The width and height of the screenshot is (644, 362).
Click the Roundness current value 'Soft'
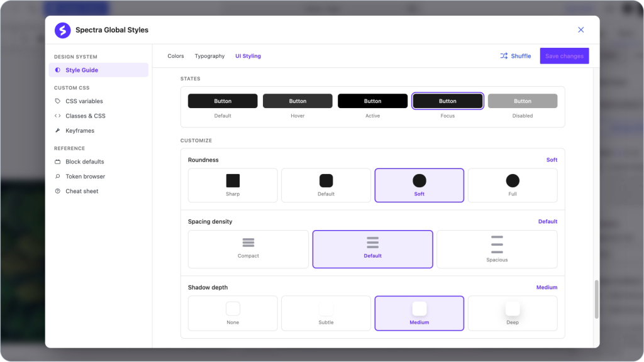coord(552,160)
